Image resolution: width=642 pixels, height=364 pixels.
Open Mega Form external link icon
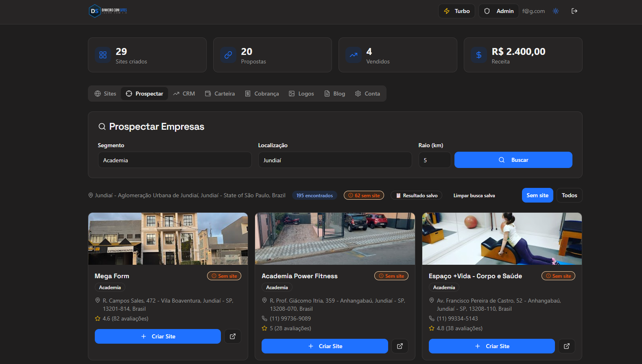point(233,336)
